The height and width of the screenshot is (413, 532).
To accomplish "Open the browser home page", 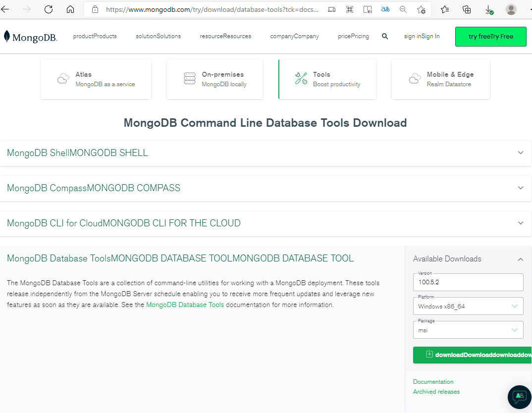I will coord(70,9).
